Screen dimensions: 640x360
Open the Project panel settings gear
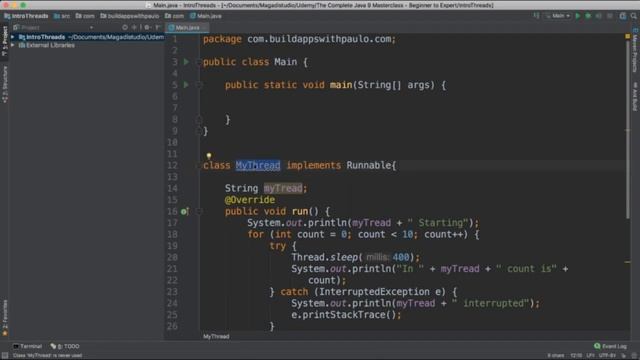(147, 27)
